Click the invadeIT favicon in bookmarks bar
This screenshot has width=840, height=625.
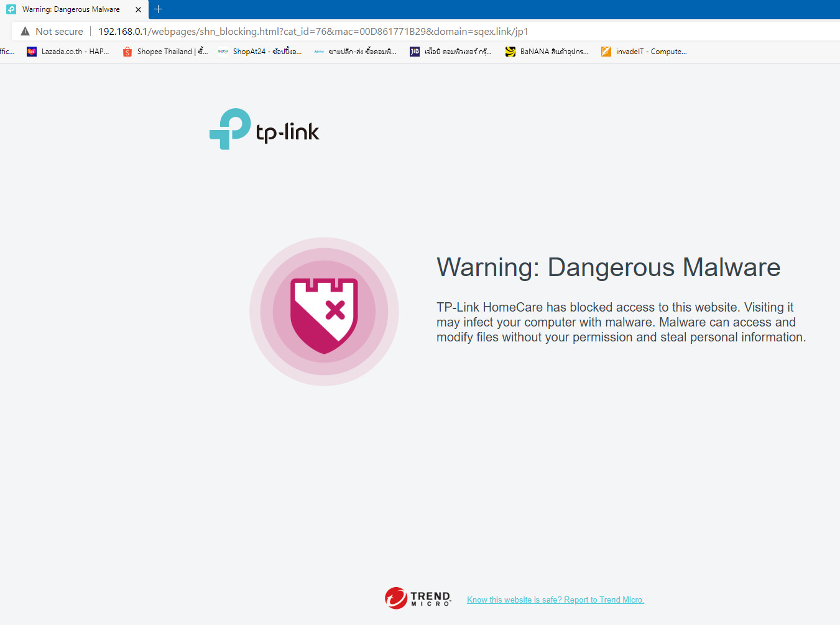(x=606, y=52)
